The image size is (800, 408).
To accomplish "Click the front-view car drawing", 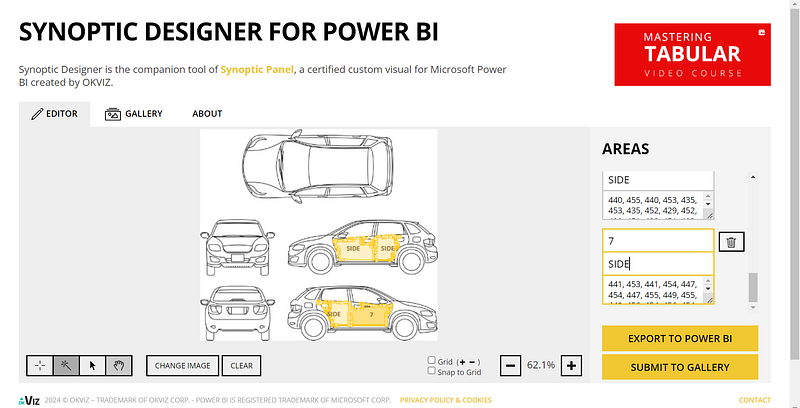I will click(237, 248).
